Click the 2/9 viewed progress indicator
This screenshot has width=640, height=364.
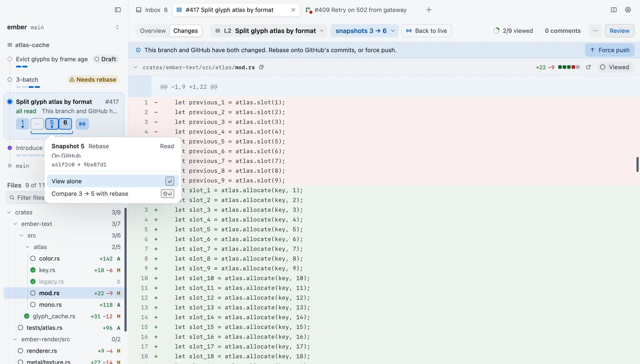tap(513, 31)
